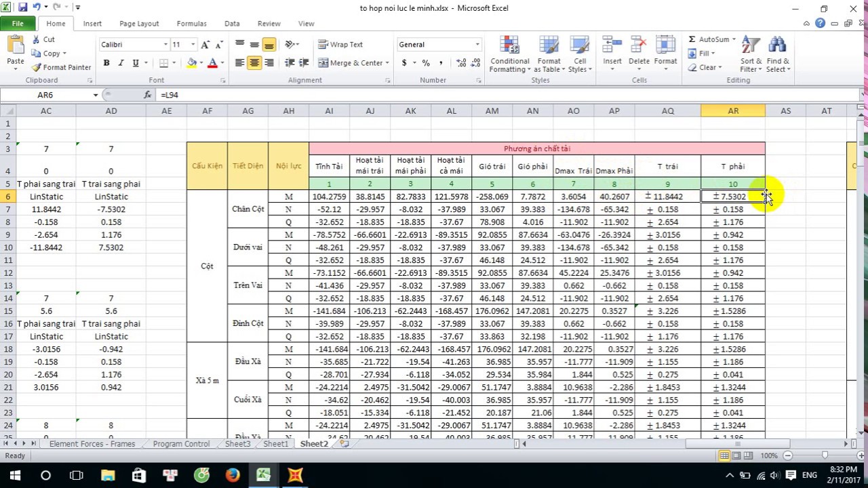Open the Name Box dropdown arrow
868x488 pixels.
pyautogui.click(x=95, y=95)
